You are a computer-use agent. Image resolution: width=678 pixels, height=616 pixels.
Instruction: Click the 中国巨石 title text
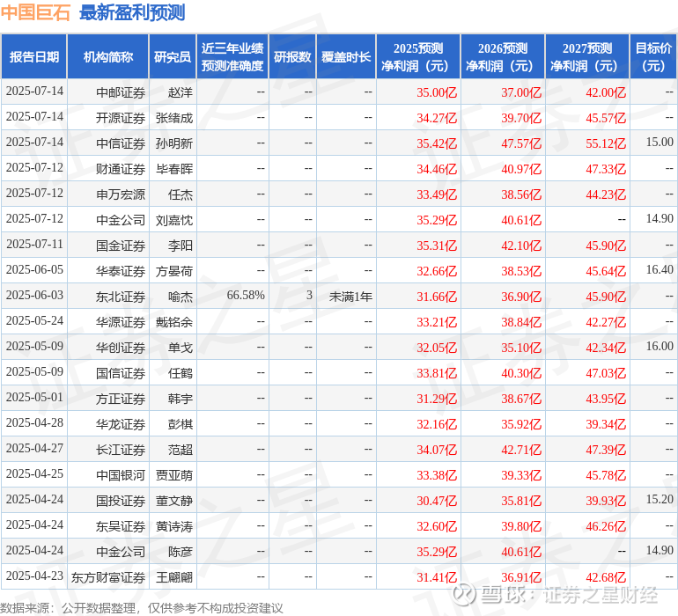(x=35, y=12)
